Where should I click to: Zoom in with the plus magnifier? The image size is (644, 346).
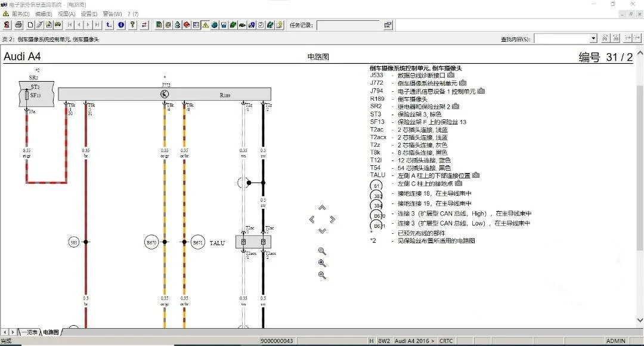322,264
